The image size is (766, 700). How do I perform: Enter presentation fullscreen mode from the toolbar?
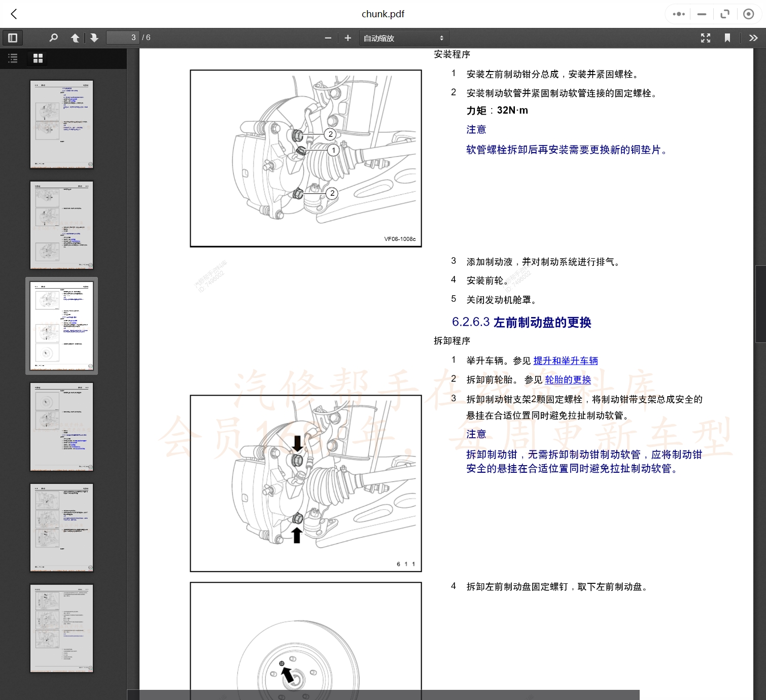(706, 38)
